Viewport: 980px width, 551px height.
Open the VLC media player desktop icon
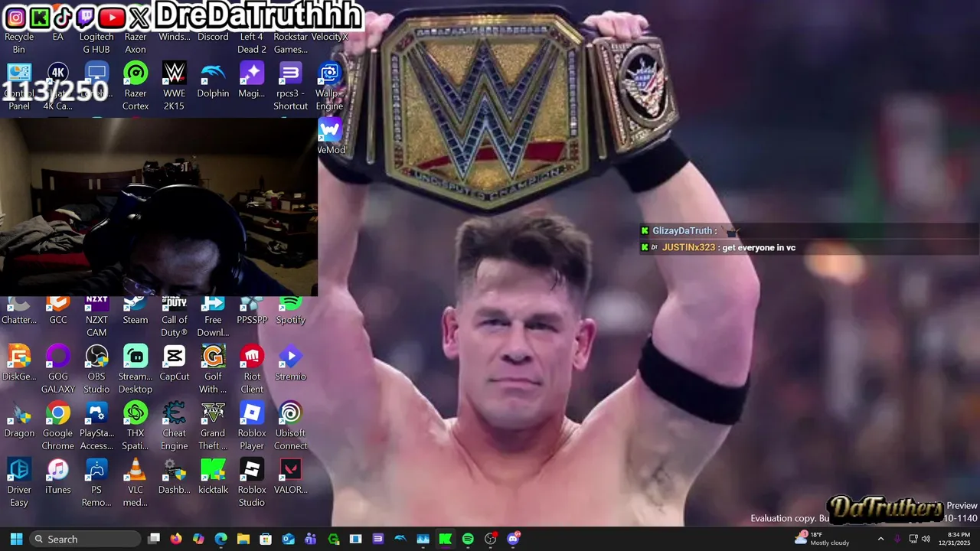[x=136, y=482]
